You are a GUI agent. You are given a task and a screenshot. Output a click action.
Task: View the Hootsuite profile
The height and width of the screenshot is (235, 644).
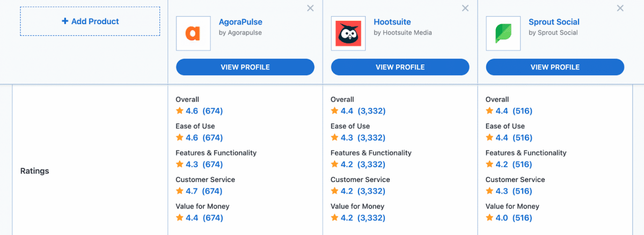(400, 67)
